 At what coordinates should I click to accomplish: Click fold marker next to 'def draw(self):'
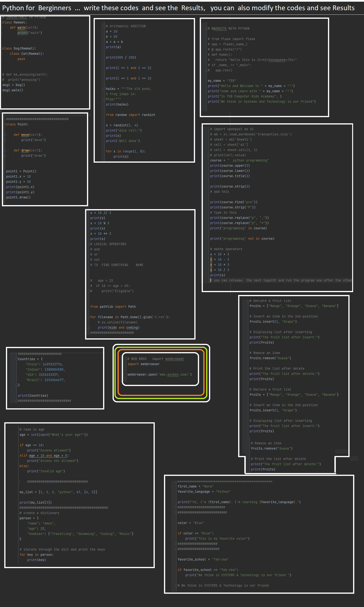click(x=5, y=150)
